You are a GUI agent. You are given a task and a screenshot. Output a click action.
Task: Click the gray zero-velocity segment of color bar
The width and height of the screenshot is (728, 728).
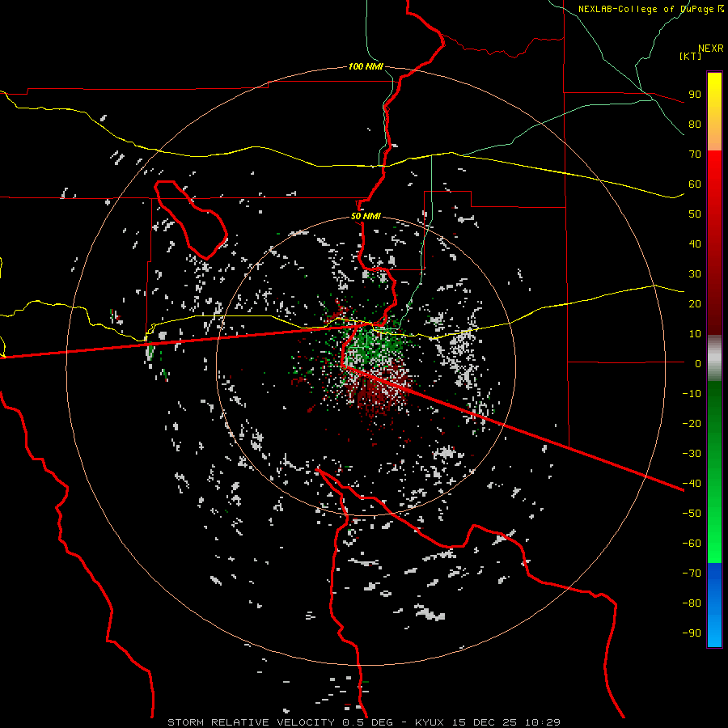(x=714, y=358)
